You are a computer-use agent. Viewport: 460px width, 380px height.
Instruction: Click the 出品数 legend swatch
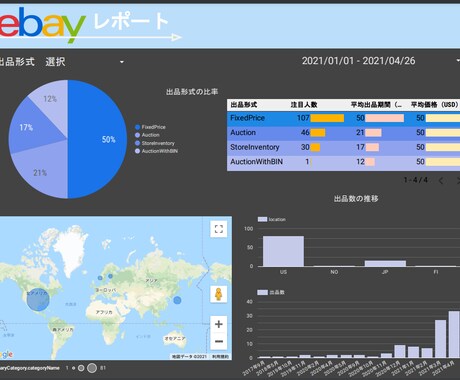click(262, 292)
